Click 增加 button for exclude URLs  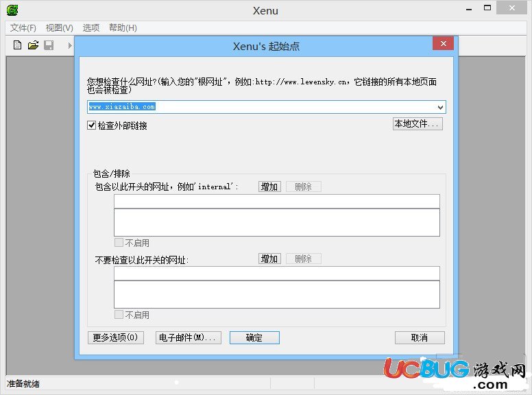pos(269,259)
